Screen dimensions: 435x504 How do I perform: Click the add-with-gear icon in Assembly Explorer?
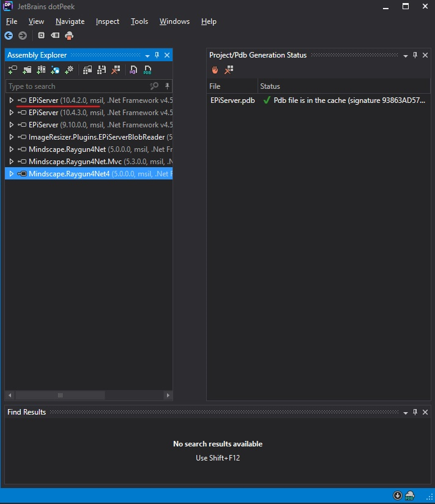[69, 70]
